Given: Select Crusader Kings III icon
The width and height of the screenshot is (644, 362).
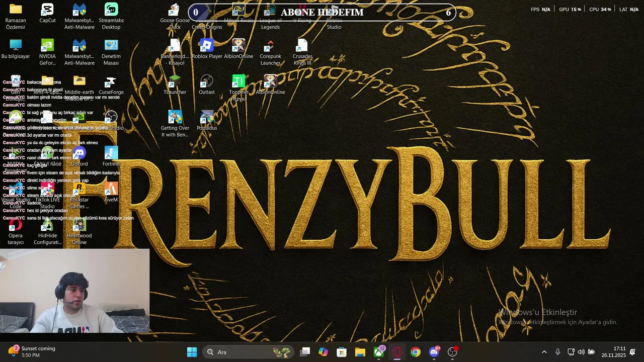Looking at the screenshot, I should click(x=302, y=52).
